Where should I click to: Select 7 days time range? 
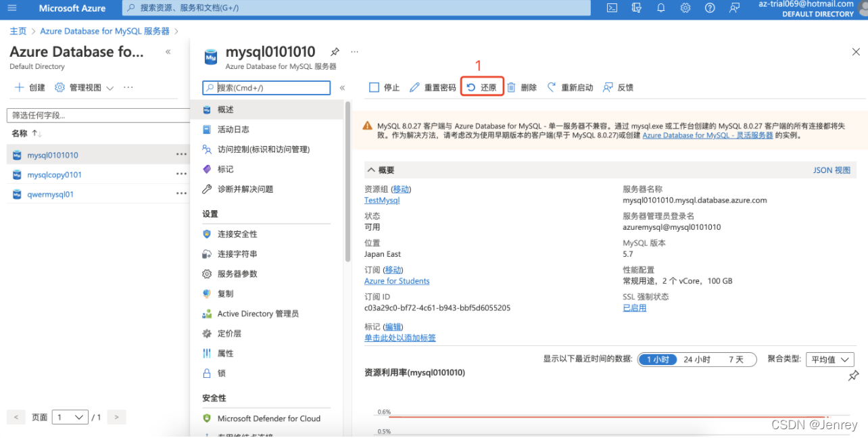pyautogui.click(x=736, y=360)
